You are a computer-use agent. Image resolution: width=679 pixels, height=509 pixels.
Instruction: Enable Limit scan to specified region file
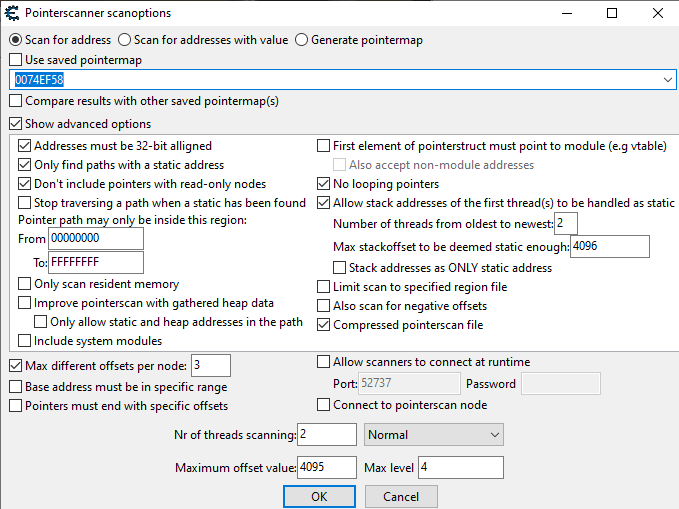tap(323, 287)
